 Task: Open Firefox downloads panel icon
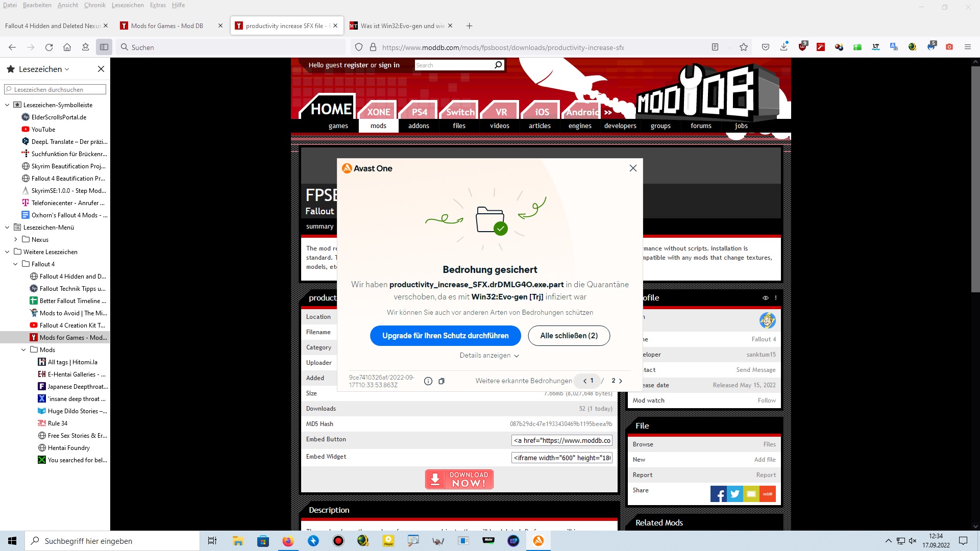tap(784, 47)
